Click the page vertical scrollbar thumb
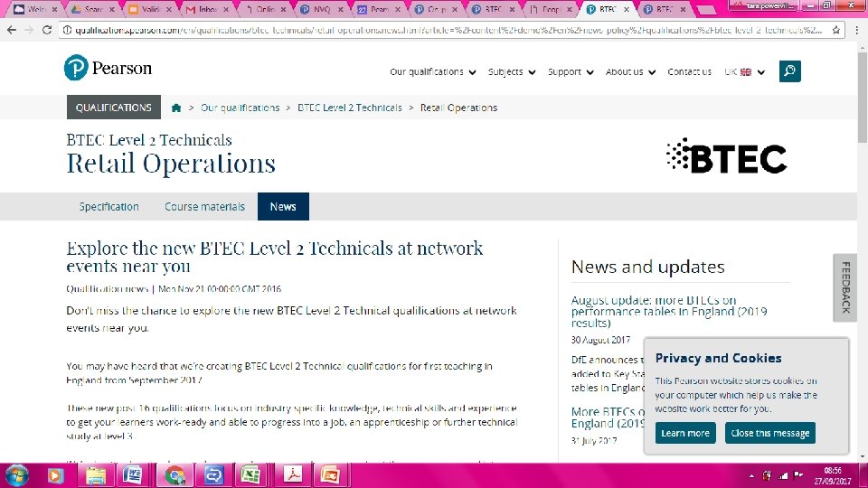This screenshot has height=488, width=868. (863, 97)
